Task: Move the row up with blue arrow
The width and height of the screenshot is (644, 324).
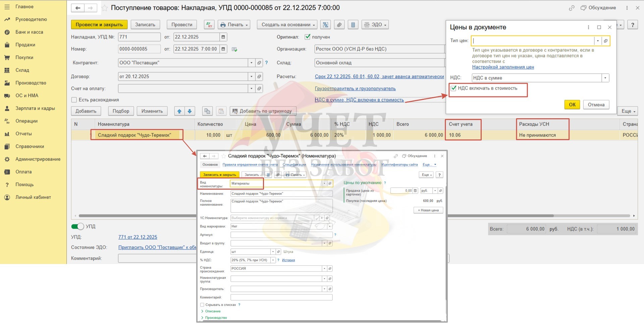Action: (179, 111)
